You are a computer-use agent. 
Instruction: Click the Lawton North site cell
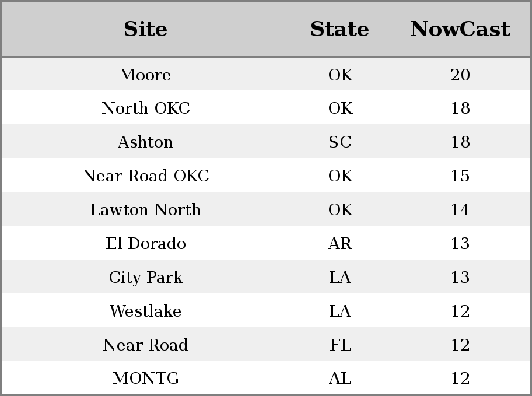[x=145, y=210]
